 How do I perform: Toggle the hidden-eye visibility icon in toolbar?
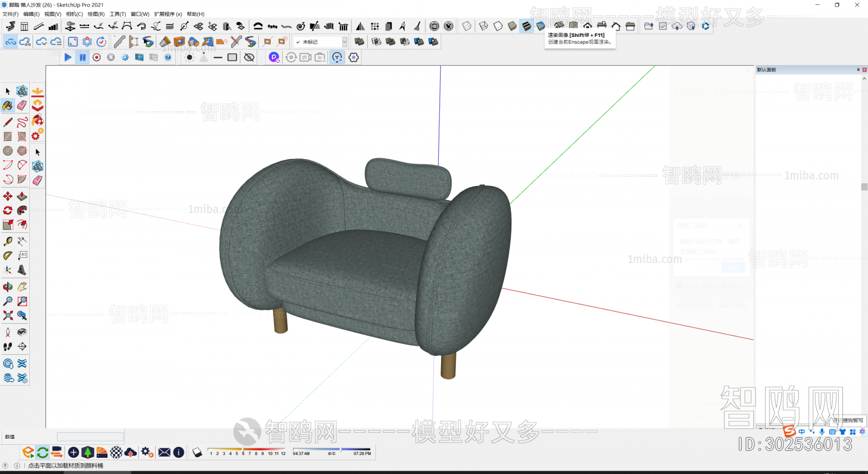(x=250, y=57)
